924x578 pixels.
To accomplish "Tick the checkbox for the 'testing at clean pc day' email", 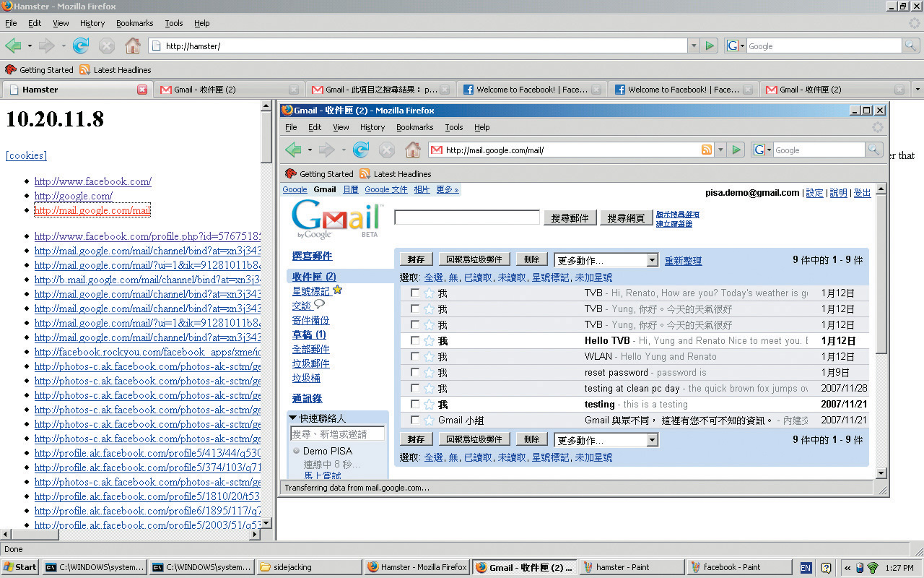I will (415, 389).
